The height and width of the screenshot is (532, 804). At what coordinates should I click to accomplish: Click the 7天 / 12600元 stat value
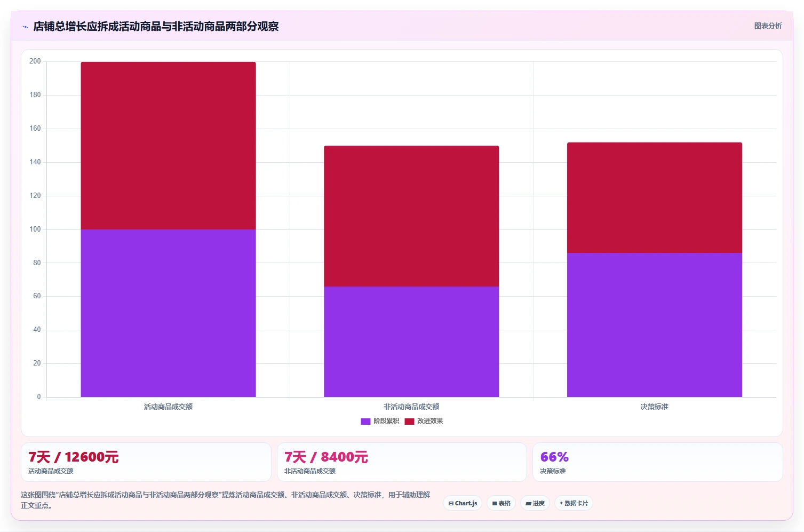tap(73, 457)
